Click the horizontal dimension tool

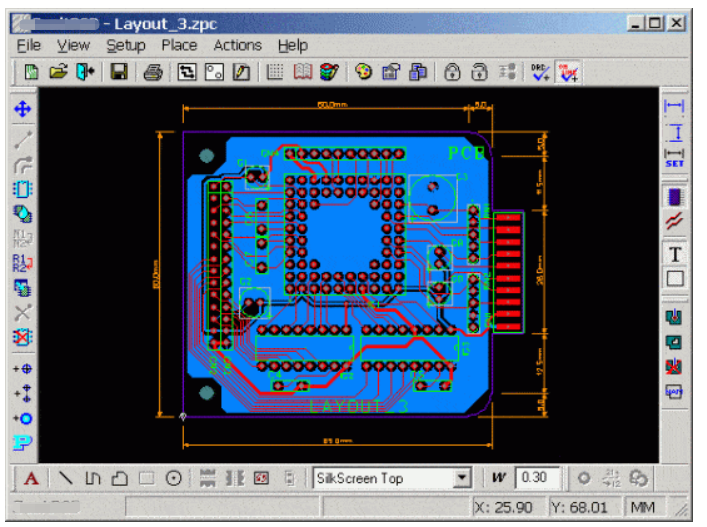(675, 107)
